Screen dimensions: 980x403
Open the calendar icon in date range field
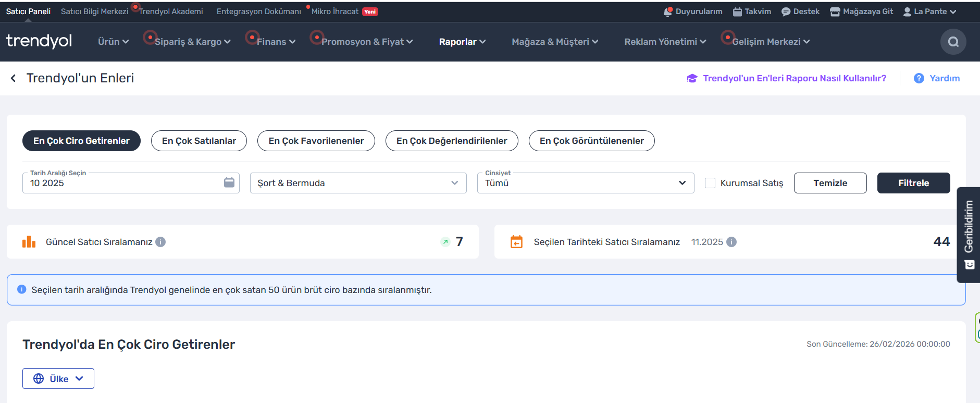pyautogui.click(x=229, y=182)
